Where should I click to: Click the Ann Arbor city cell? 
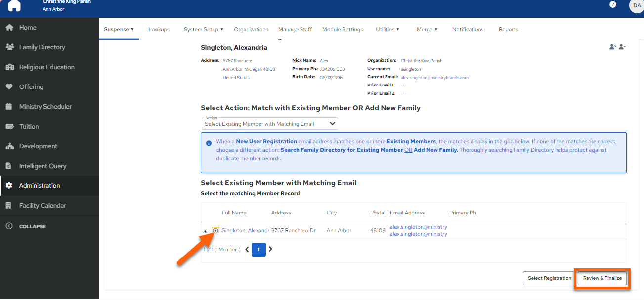pyautogui.click(x=339, y=231)
